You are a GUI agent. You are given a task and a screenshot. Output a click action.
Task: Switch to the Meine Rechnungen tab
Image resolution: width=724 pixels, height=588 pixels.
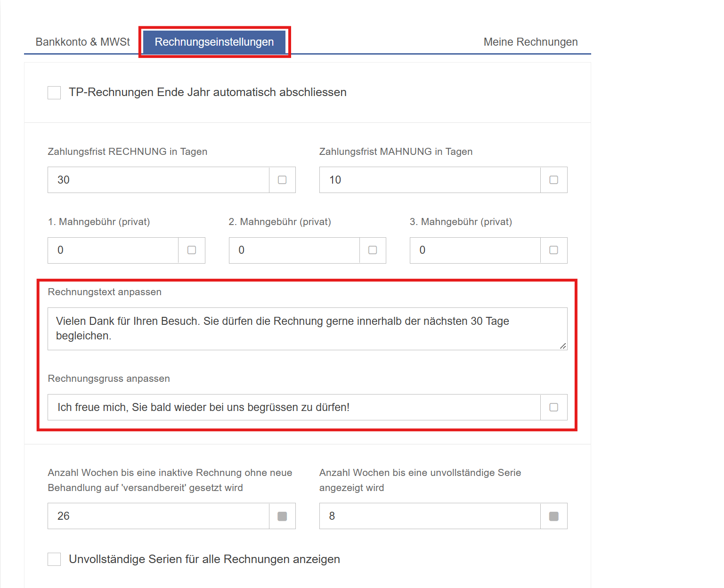point(530,42)
